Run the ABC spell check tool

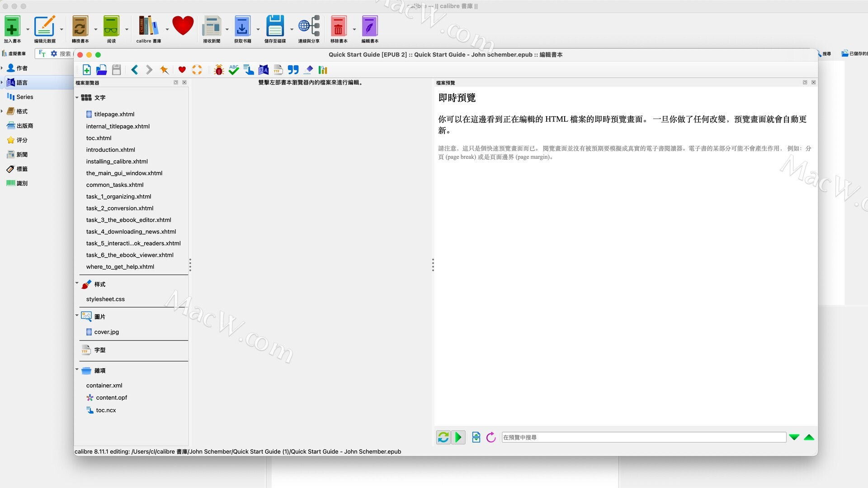tap(233, 70)
